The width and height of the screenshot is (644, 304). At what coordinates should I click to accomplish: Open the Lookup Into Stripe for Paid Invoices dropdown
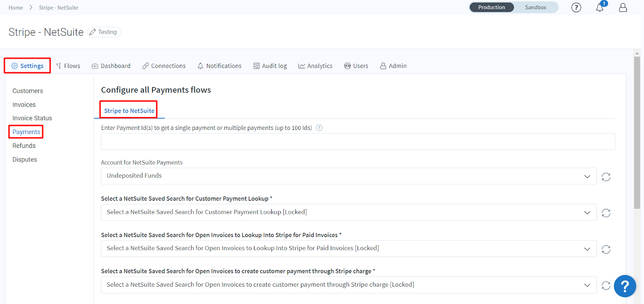tap(349, 249)
